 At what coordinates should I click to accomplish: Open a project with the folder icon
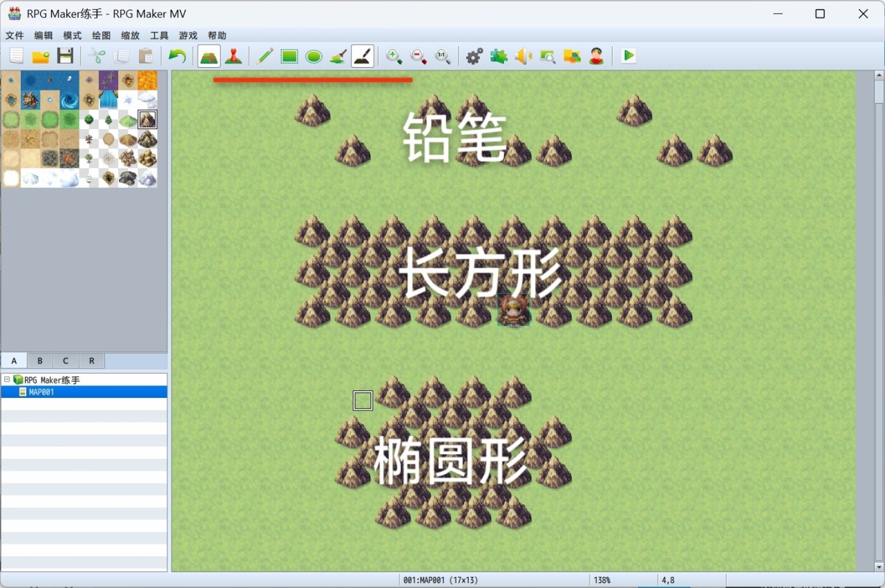pyautogui.click(x=41, y=56)
